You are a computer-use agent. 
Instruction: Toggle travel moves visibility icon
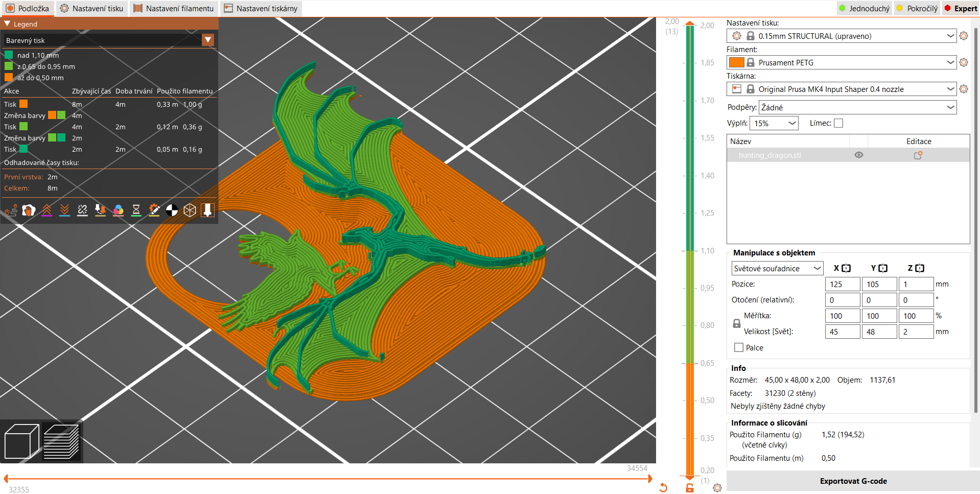click(x=11, y=210)
